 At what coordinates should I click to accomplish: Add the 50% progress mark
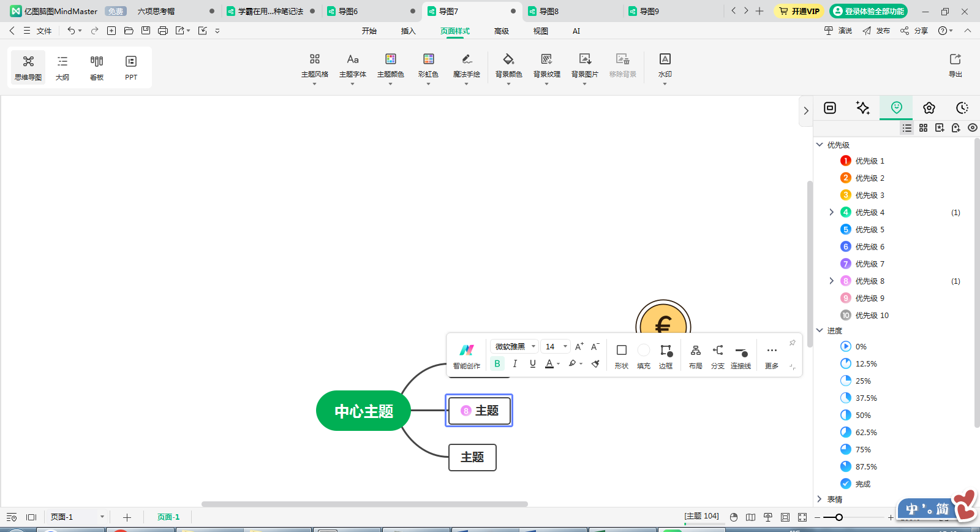pyautogui.click(x=856, y=415)
